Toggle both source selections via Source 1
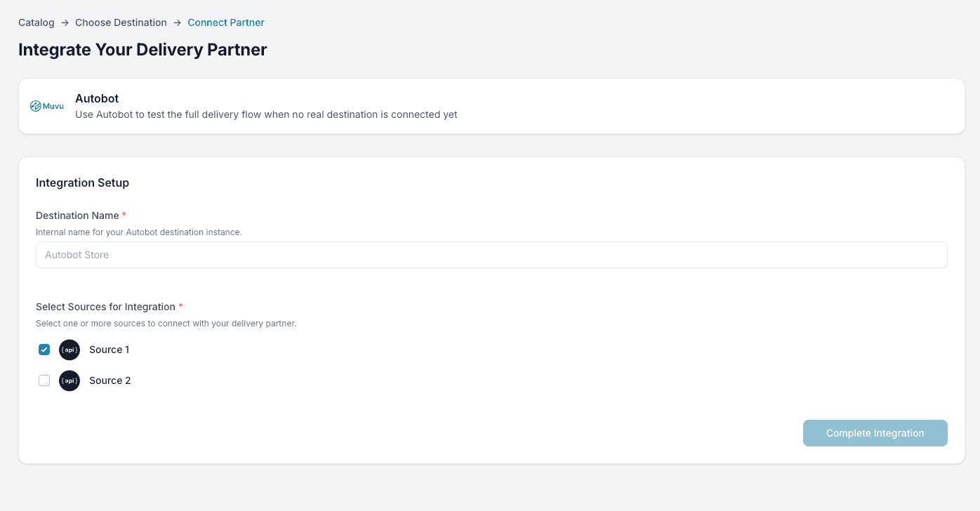This screenshot has height=511, width=980. coord(44,349)
